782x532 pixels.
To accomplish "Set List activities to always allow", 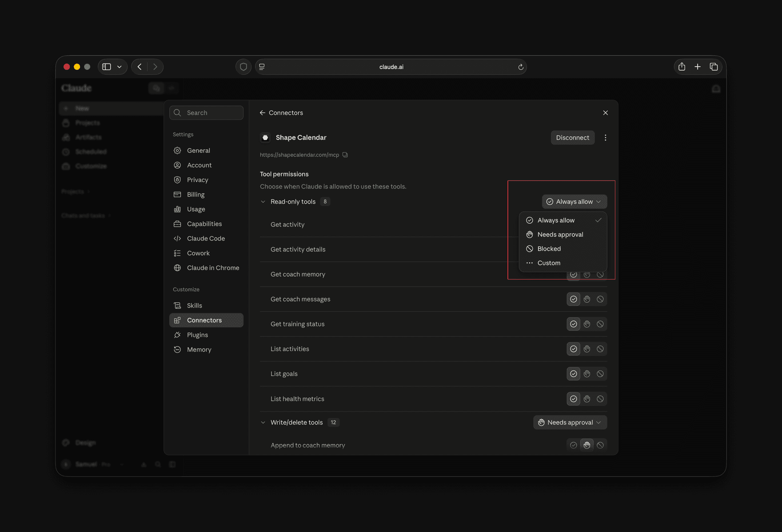I will (574, 349).
